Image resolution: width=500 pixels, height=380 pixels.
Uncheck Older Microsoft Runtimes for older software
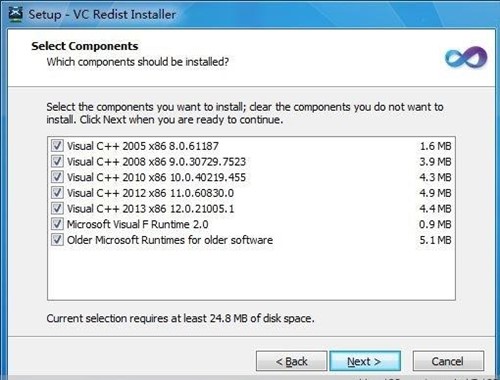pos(57,240)
